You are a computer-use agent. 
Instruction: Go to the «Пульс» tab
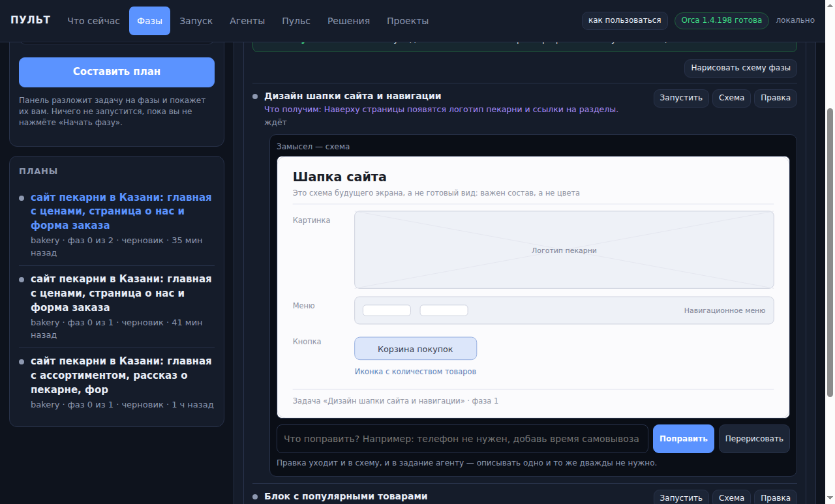pyautogui.click(x=296, y=21)
